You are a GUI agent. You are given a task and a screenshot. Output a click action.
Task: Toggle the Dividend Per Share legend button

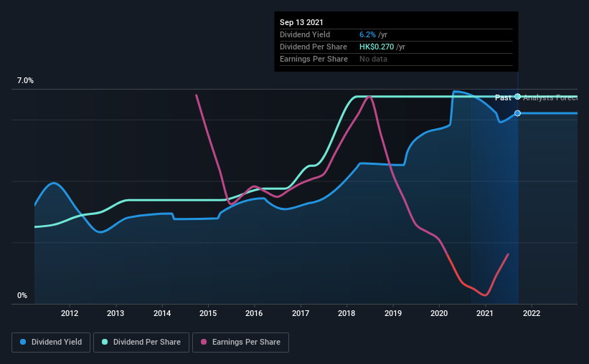141,343
